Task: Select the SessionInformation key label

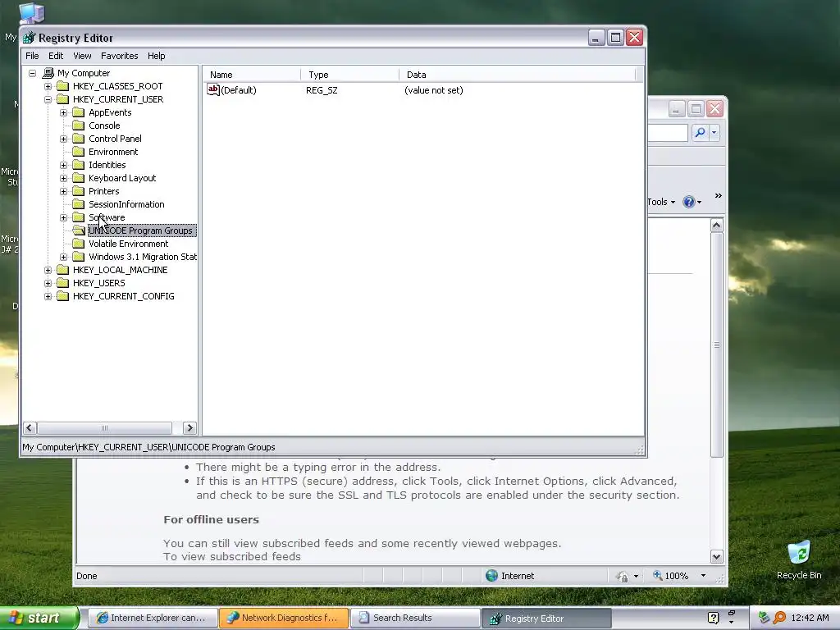Action: [x=126, y=204]
